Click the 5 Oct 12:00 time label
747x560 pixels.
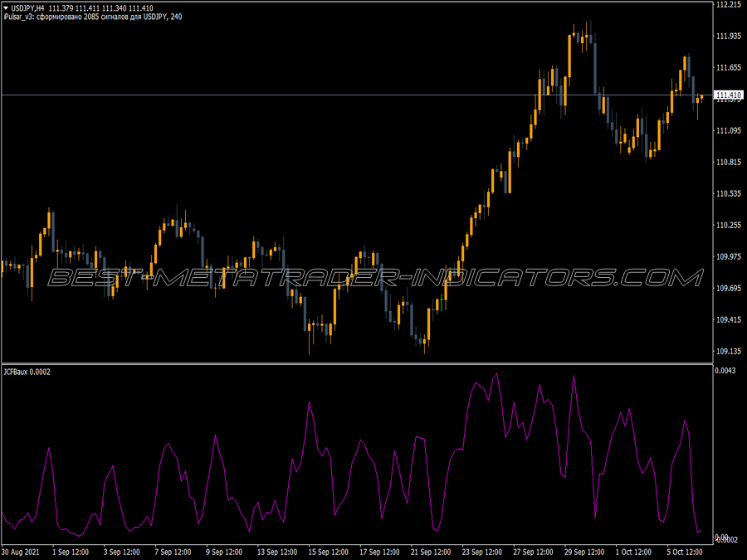pyautogui.click(x=684, y=553)
